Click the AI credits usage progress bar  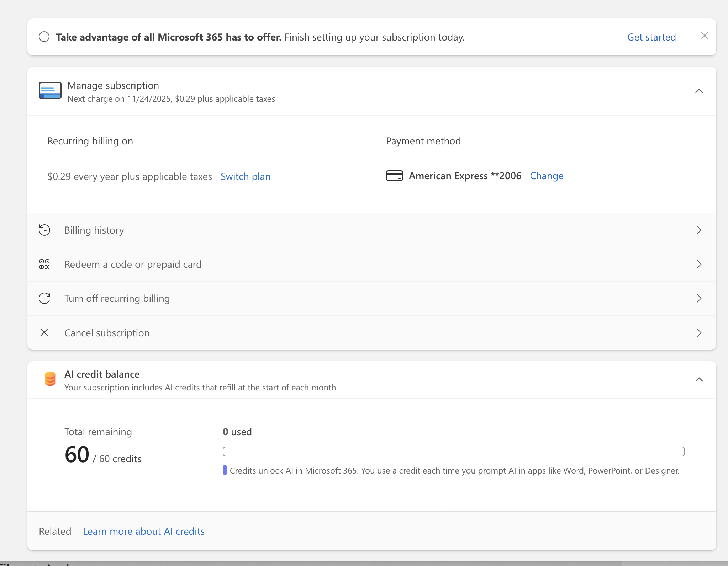454,452
